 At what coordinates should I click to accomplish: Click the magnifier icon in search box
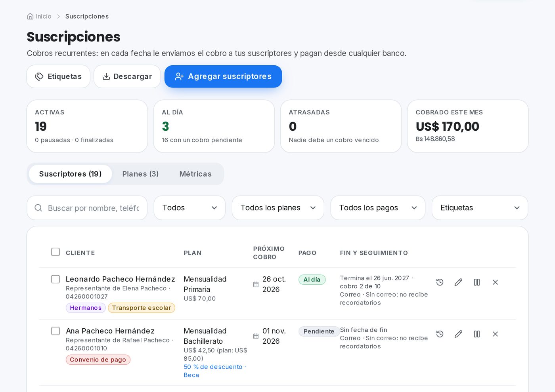pyautogui.click(x=38, y=208)
